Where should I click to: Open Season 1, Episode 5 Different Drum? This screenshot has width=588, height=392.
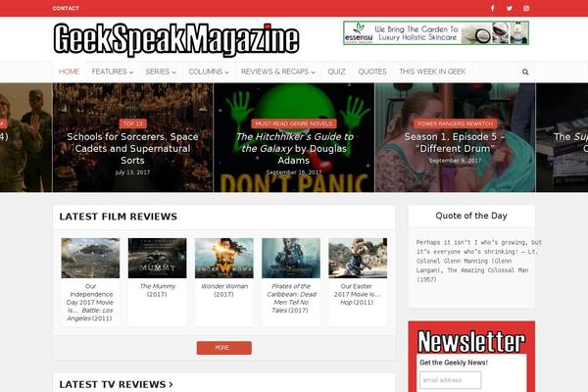(455, 142)
